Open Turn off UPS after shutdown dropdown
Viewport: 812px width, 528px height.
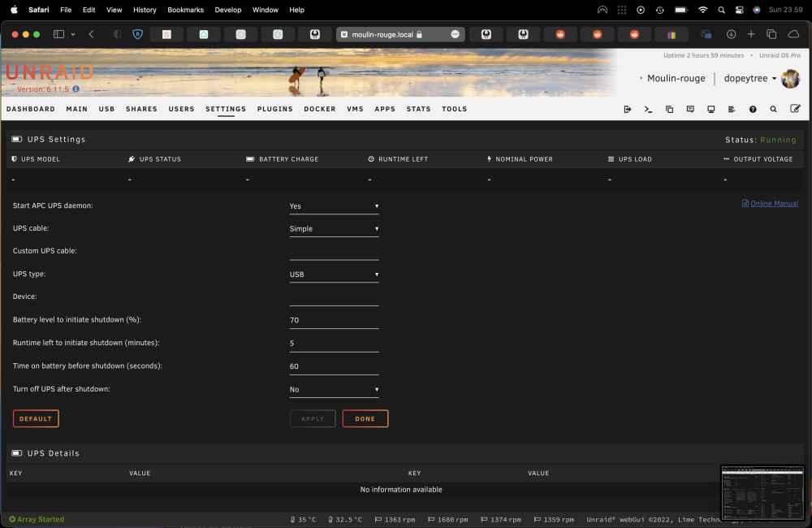pyautogui.click(x=334, y=390)
